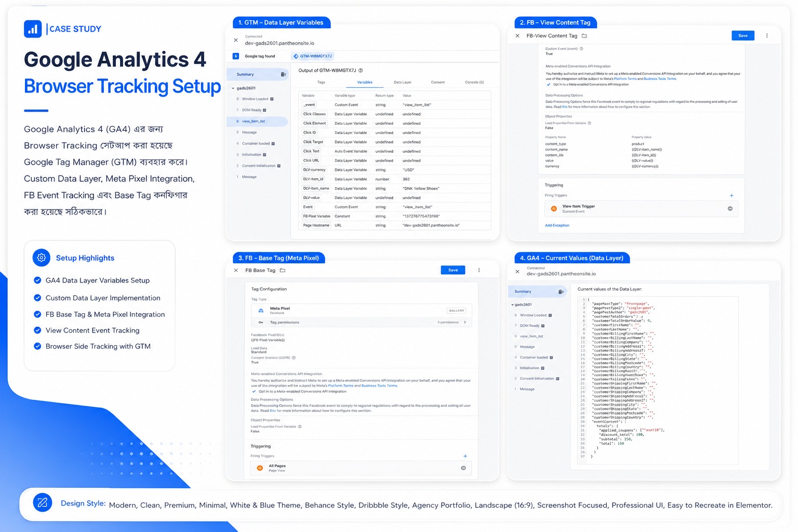Click the clear events icon beside Summary in panel 4
The height and width of the screenshot is (532, 798).
[561, 291]
